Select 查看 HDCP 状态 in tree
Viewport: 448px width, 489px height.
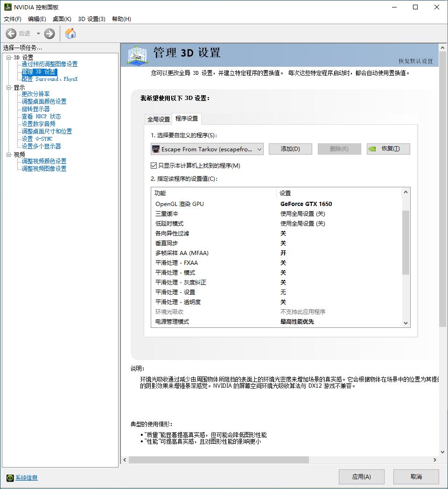click(41, 116)
